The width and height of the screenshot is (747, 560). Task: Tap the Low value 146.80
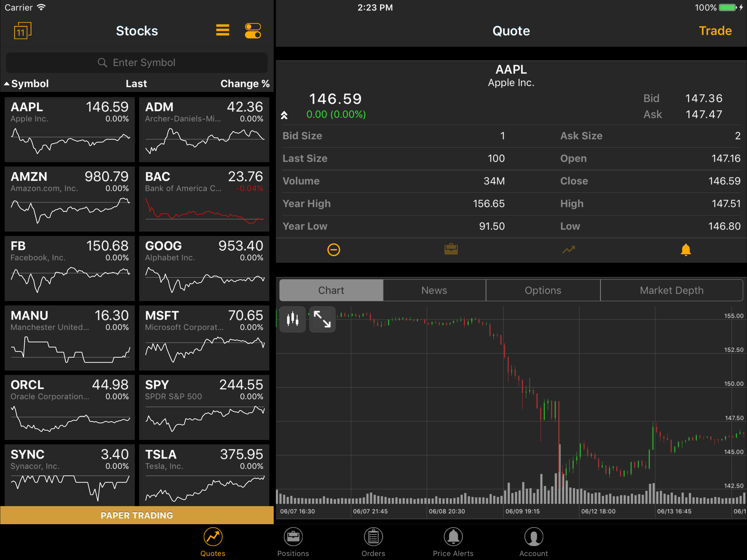(x=724, y=226)
